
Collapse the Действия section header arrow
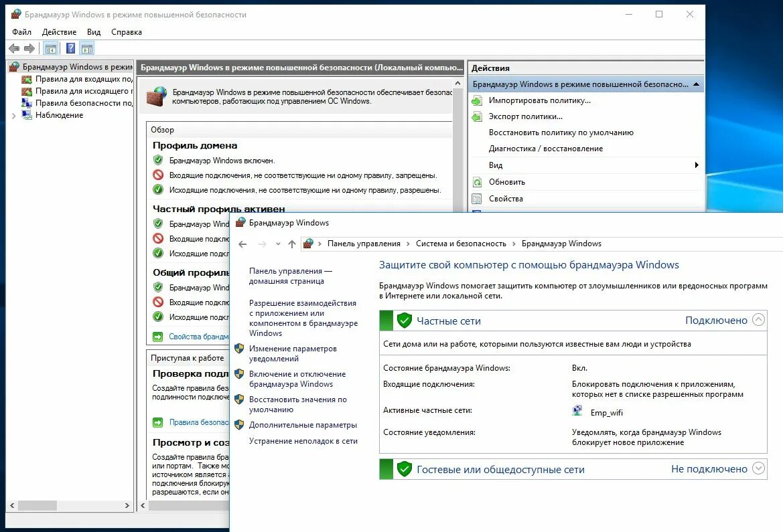click(696, 84)
